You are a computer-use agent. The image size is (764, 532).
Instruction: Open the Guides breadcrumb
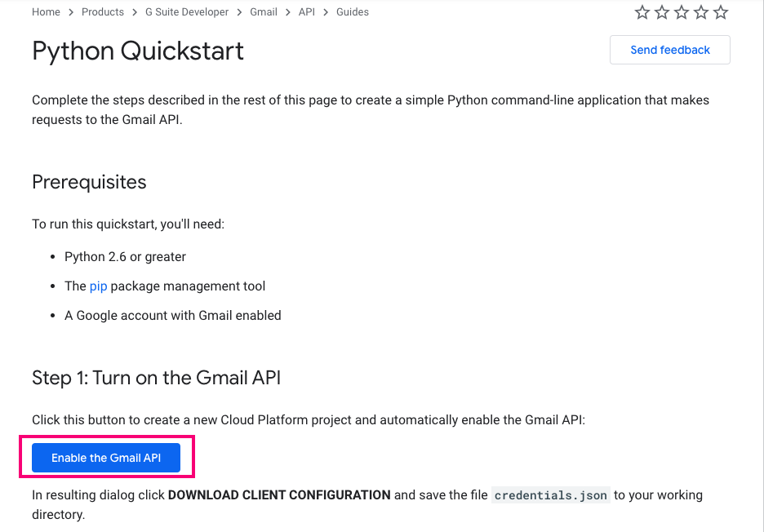coord(353,12)
